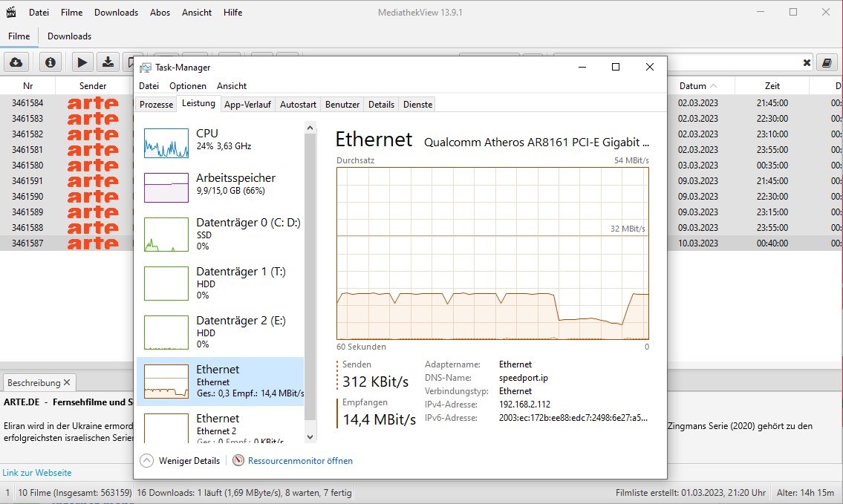
Task: Maximize the Task-Manager window
Action: (616, 67)
